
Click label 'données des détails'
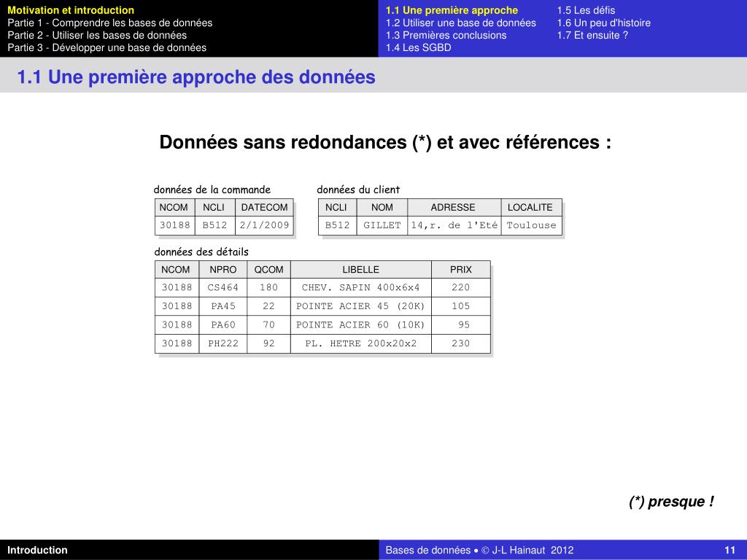click(201, 252)
